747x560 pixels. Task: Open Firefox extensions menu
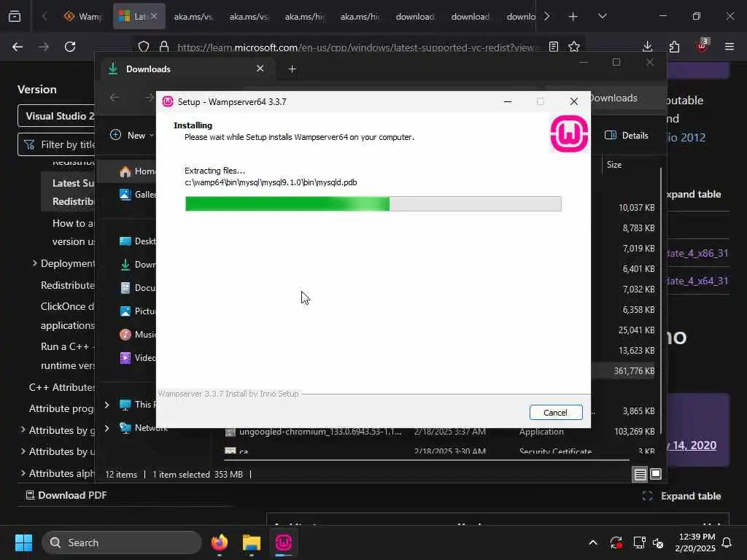[674, 47]
